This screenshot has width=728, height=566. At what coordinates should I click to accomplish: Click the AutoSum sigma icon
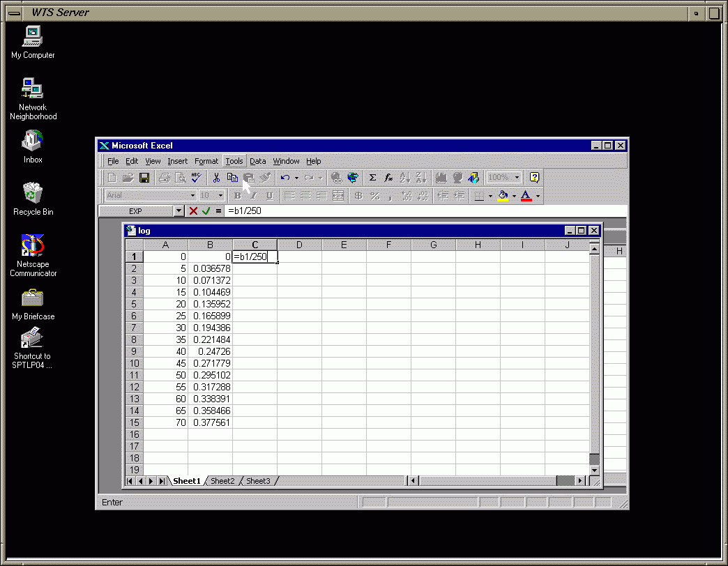point(372,178)
